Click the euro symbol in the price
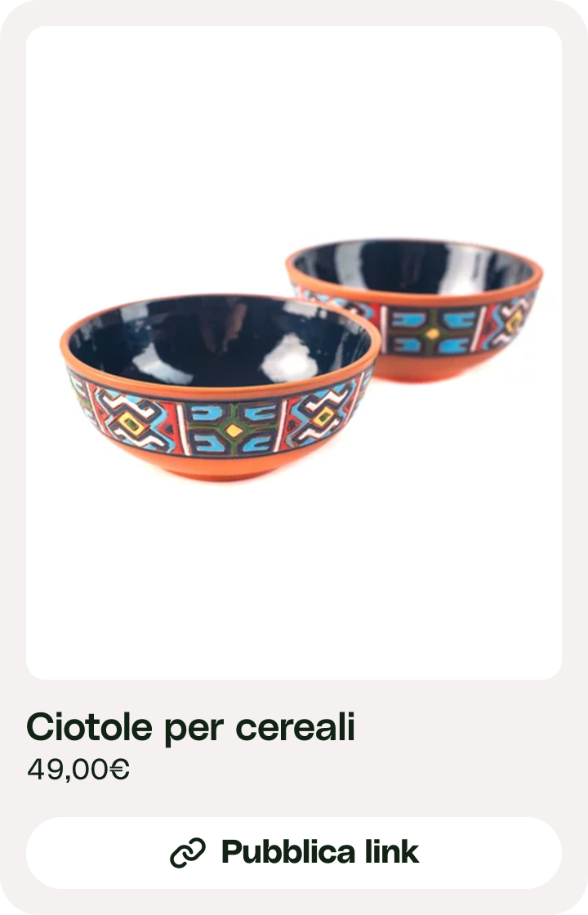Screen dimensions: 588x915 coord(119,770)
